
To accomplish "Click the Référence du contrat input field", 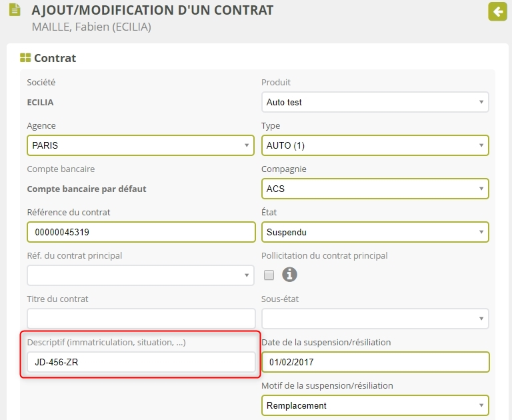I will [x=141, y=232].
